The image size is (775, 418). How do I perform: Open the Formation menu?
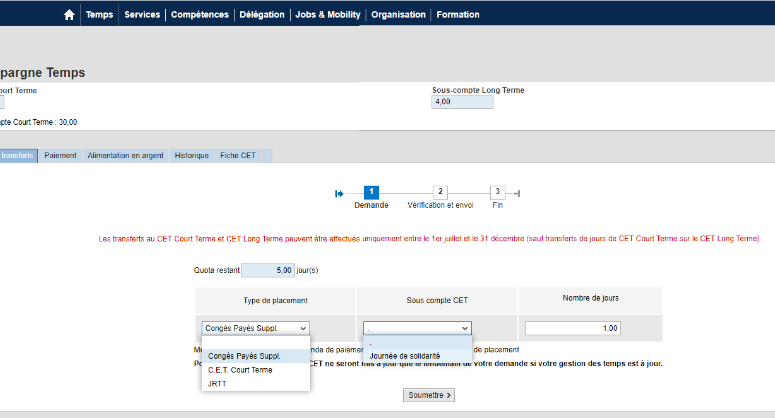[457, 15]
